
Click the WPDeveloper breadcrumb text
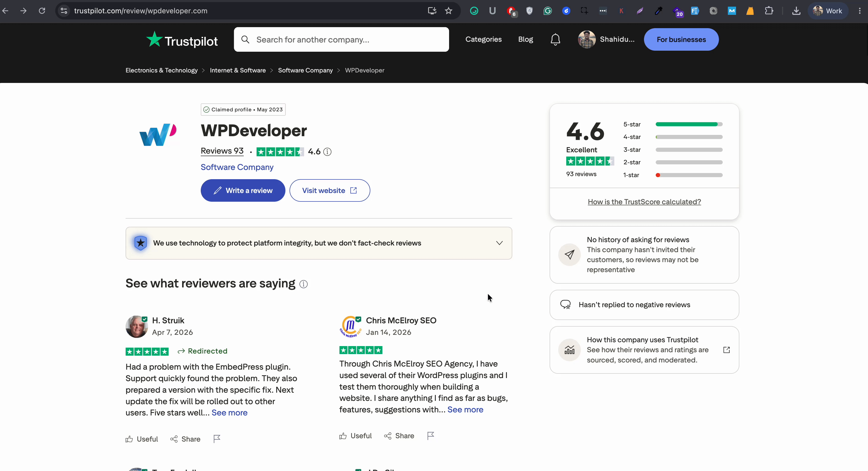[x=365, y=70]
